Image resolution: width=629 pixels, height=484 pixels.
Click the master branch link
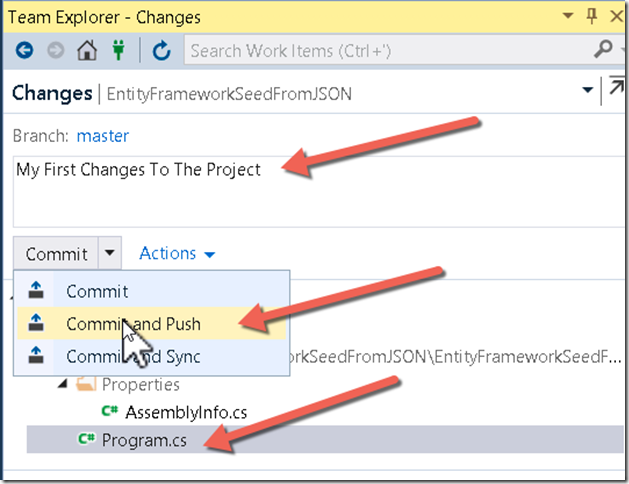coord(103,136)
